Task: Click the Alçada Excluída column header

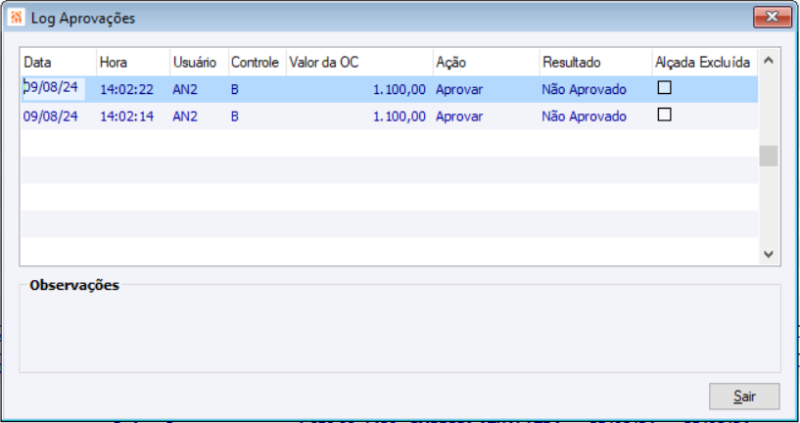Action: (705, 62)
